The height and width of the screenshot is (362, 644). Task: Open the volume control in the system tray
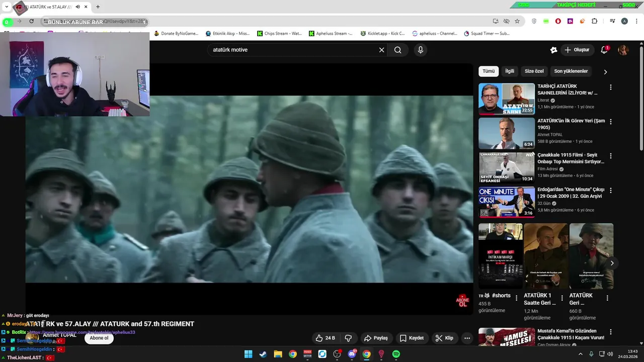point(610,354)
